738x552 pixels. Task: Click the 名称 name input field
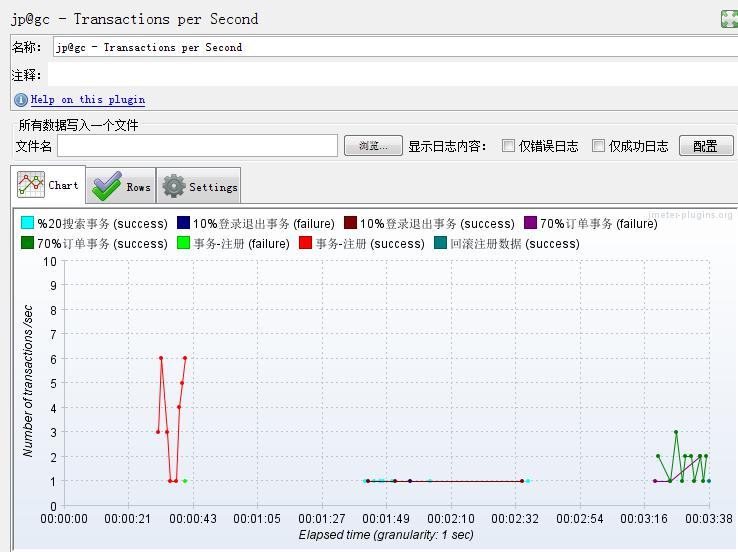394,47
